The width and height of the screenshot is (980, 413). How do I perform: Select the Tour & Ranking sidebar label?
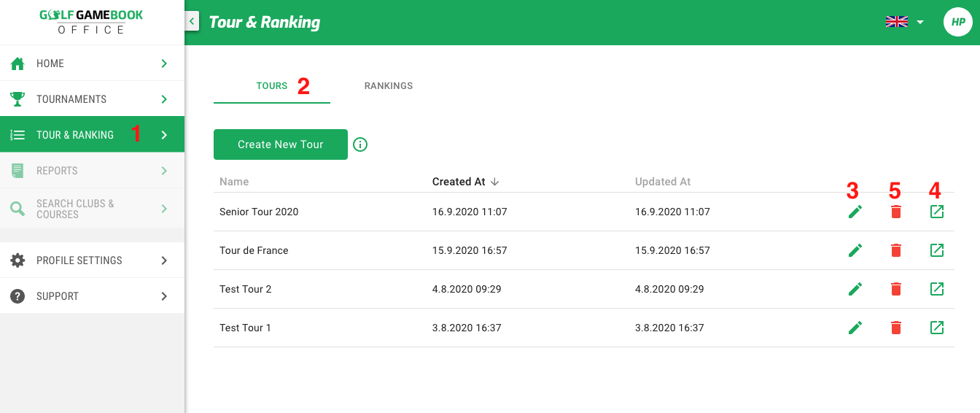click(75, 135)
